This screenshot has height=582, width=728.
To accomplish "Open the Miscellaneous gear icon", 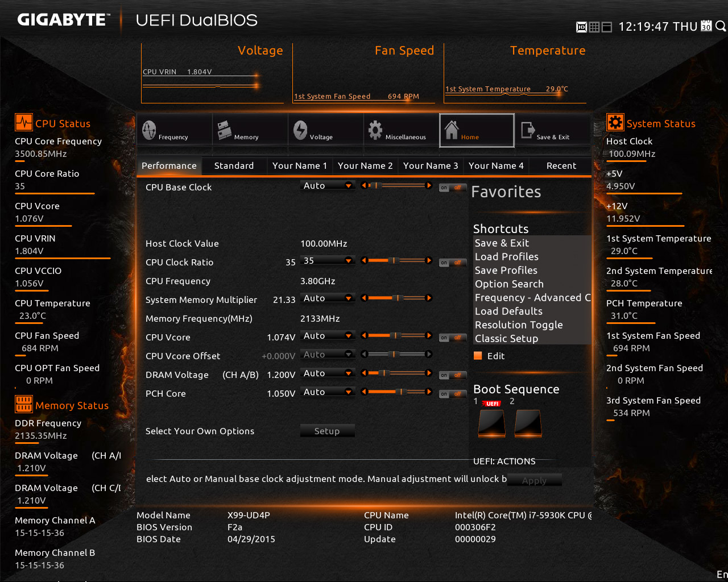I will (x=375, y=130).
